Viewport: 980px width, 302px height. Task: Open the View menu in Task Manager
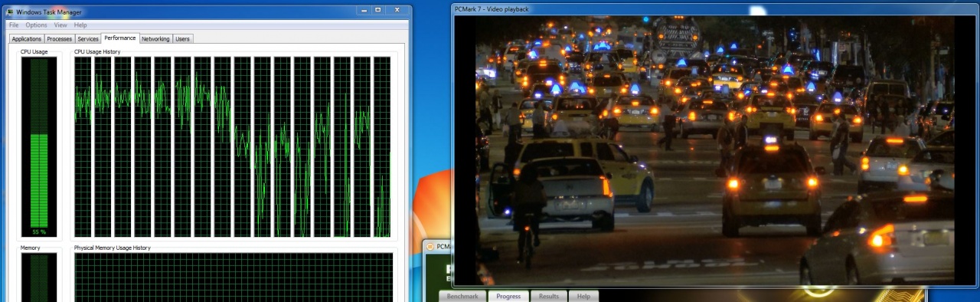(60, 25)
